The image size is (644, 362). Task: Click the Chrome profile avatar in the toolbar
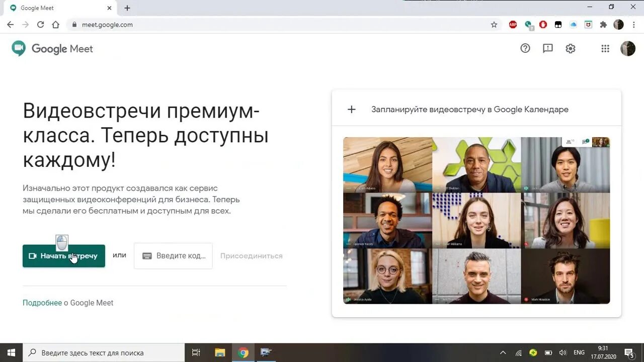point(619,25)
